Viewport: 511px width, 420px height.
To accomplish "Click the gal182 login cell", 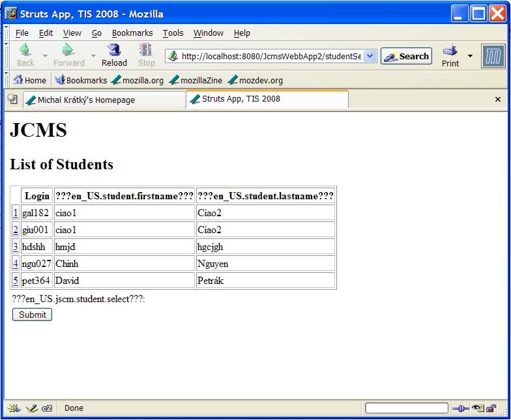I will (x=36, y=212).
